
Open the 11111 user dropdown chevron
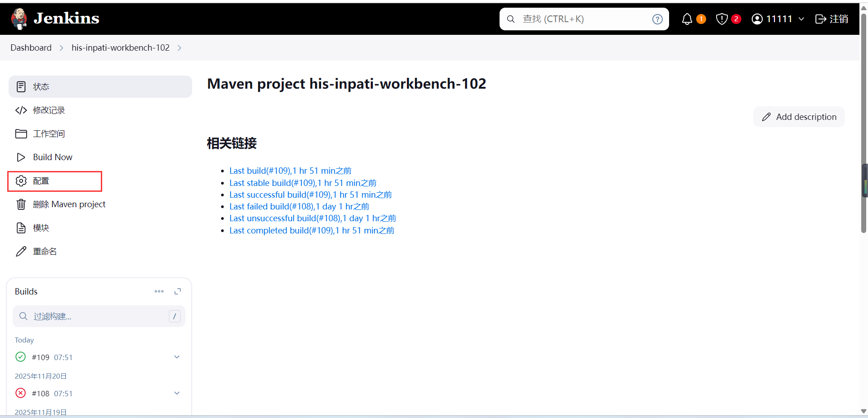tap(801, 19)
